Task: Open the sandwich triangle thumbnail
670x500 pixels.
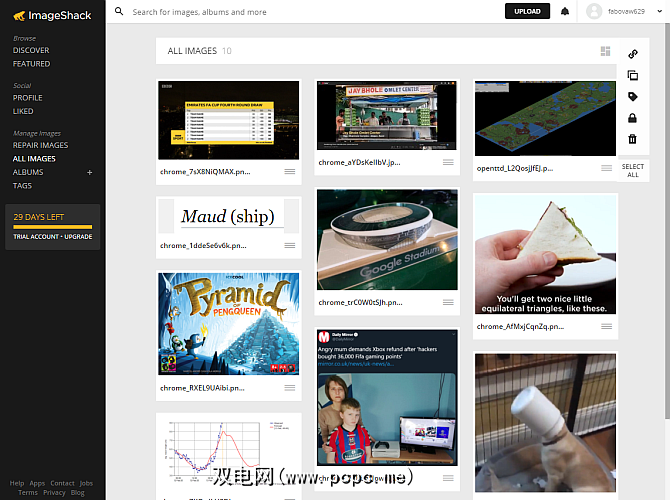Action: 546,254
